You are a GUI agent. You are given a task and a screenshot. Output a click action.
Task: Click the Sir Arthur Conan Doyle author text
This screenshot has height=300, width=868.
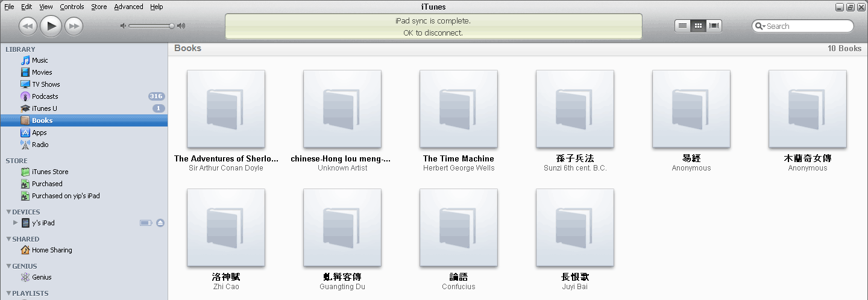(226, 168)
